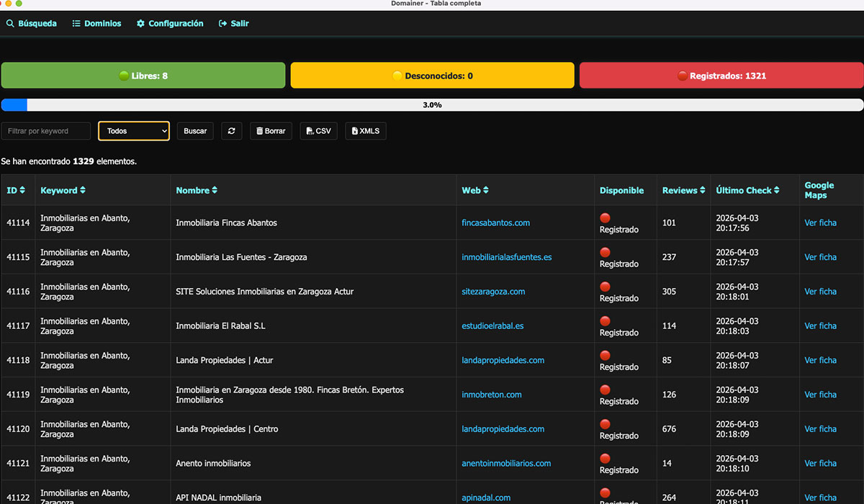Screen dimensions: 864x504
Task: Open the Dominios menu item
Action: point(96,24)
